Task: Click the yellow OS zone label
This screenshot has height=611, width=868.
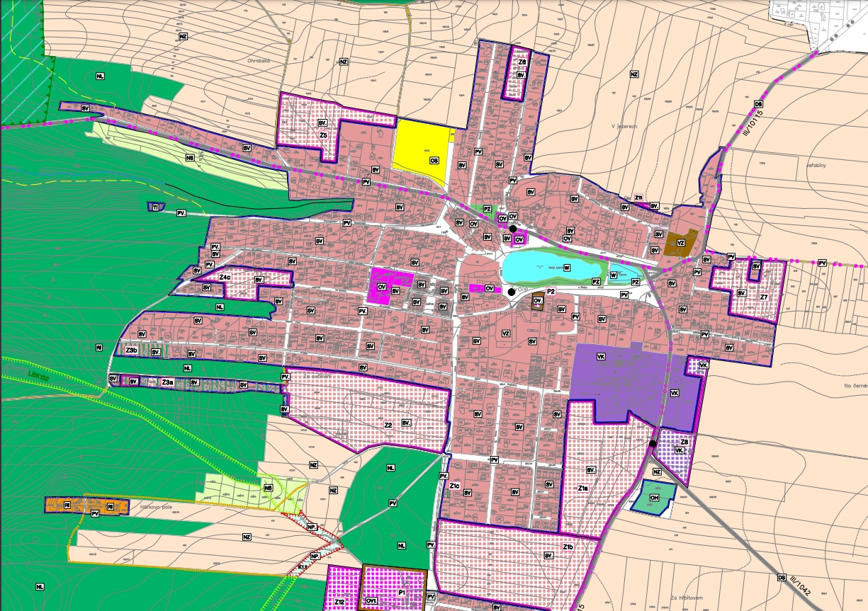Action: tap(434, 161)
